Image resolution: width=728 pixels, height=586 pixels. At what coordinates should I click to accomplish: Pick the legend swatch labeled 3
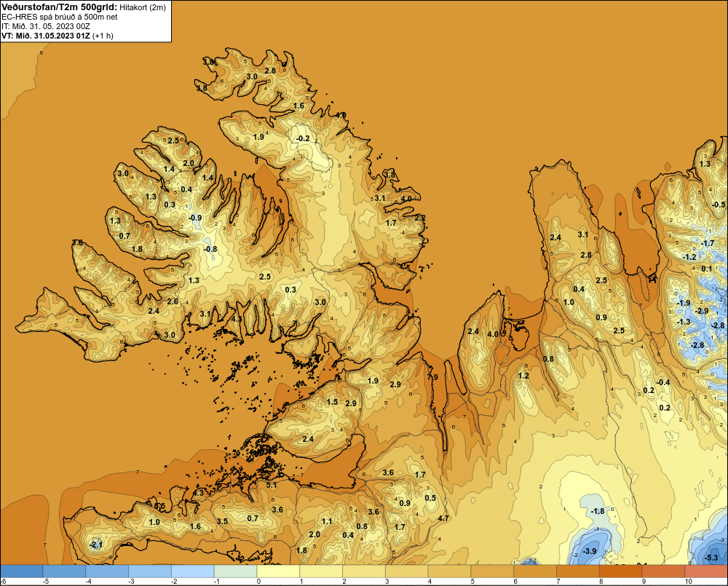click(407, 571)
